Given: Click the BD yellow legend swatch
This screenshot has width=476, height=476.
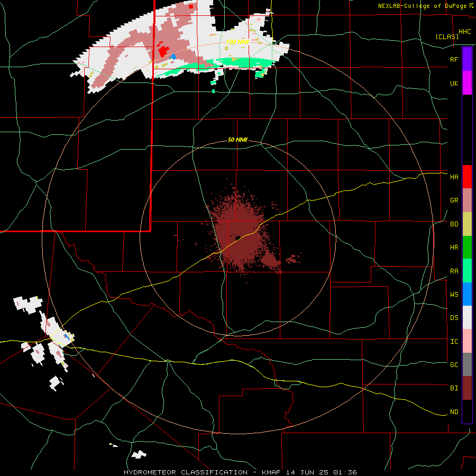Looking at the screenshot, I should [x=467, y=224].
